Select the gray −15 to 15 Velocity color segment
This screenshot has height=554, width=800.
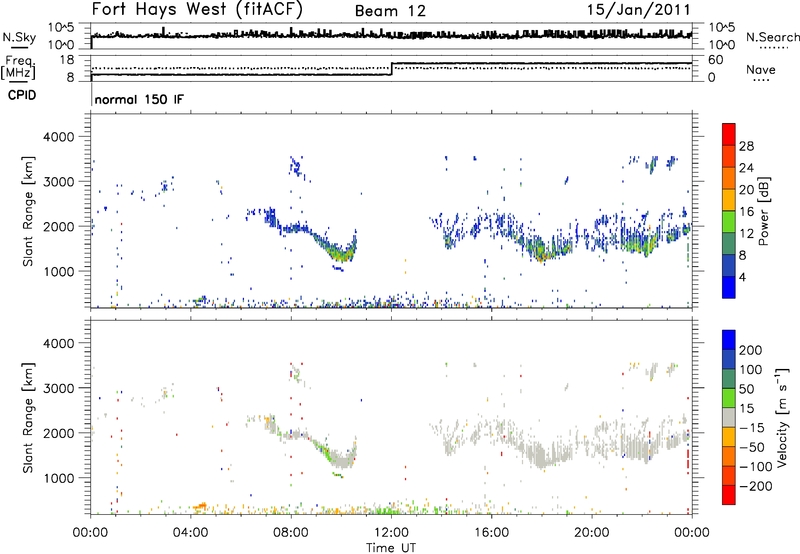pyautogui.click(x=729, y=417)
